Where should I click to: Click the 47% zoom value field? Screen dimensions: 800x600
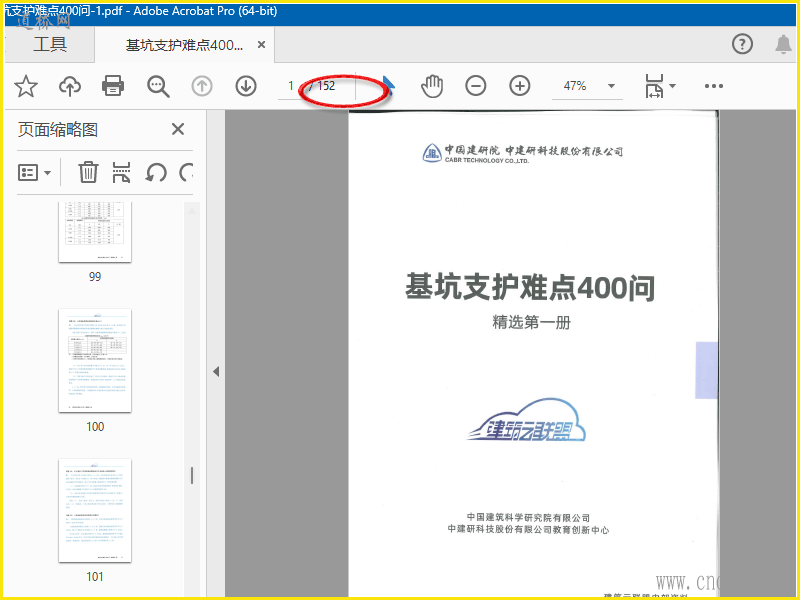575,86
